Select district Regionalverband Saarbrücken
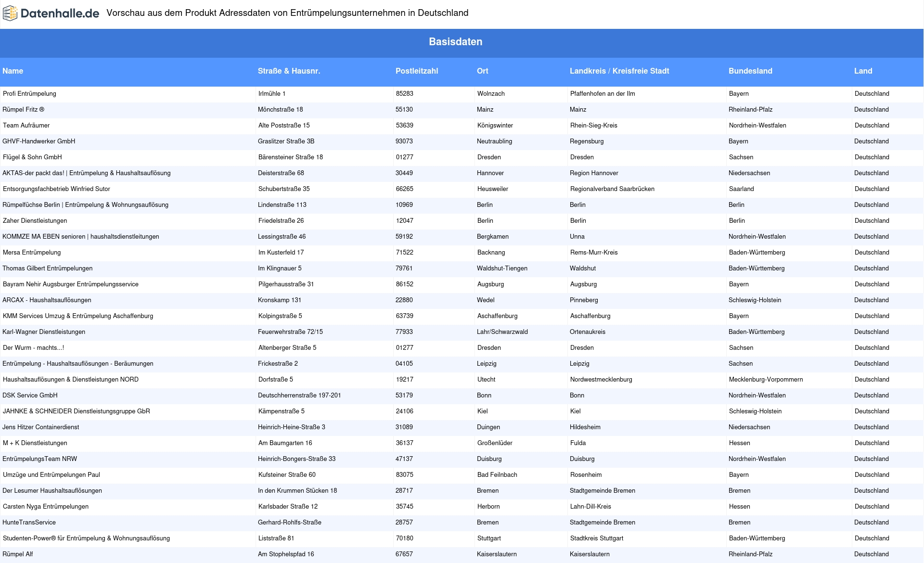The image size is (924, 563). [x=613, y=189]
